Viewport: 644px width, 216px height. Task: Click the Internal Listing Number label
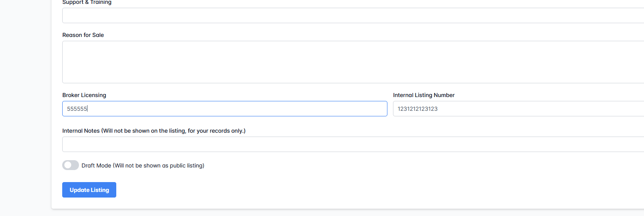pos(423,95)
